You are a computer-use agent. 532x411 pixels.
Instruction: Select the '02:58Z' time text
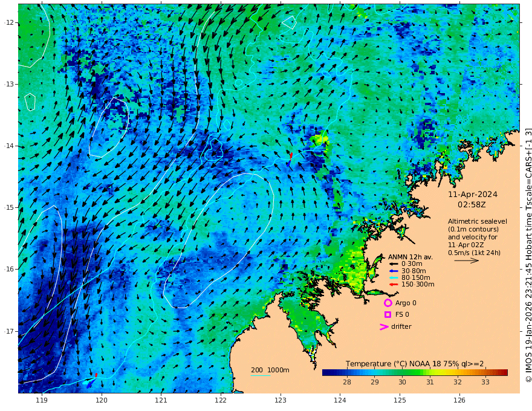472,205
